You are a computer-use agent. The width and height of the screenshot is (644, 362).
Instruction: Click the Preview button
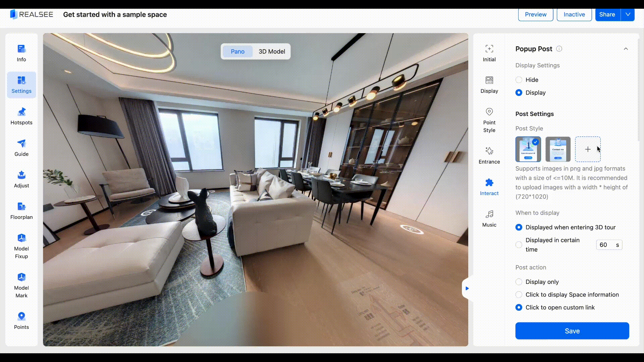tap(535, 15)
